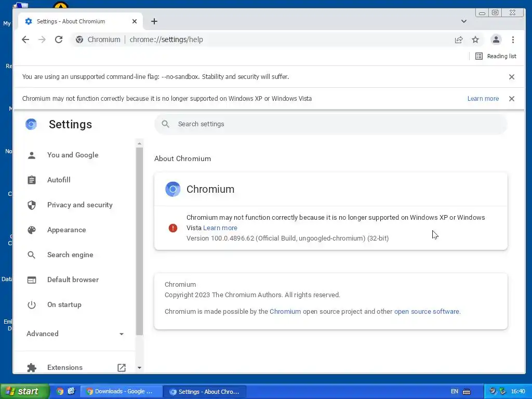Open You and Google settings
The image size is (532, 399).
(73, 155)
